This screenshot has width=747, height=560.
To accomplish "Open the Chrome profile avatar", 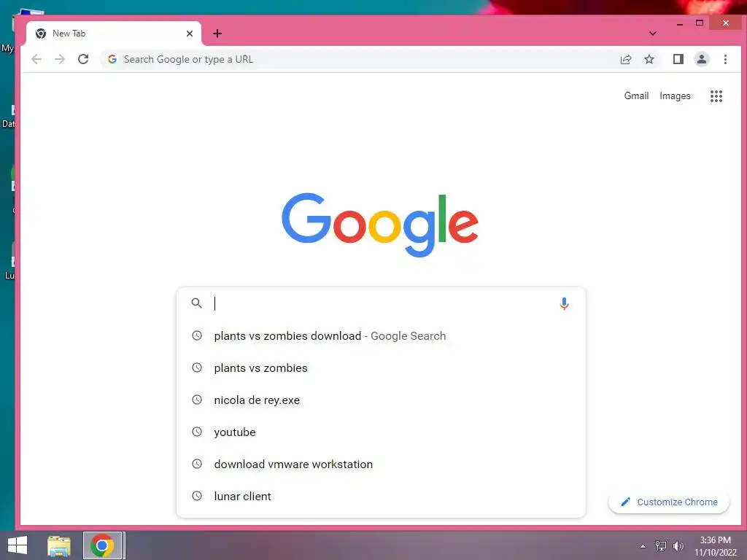I will point(701,59).
